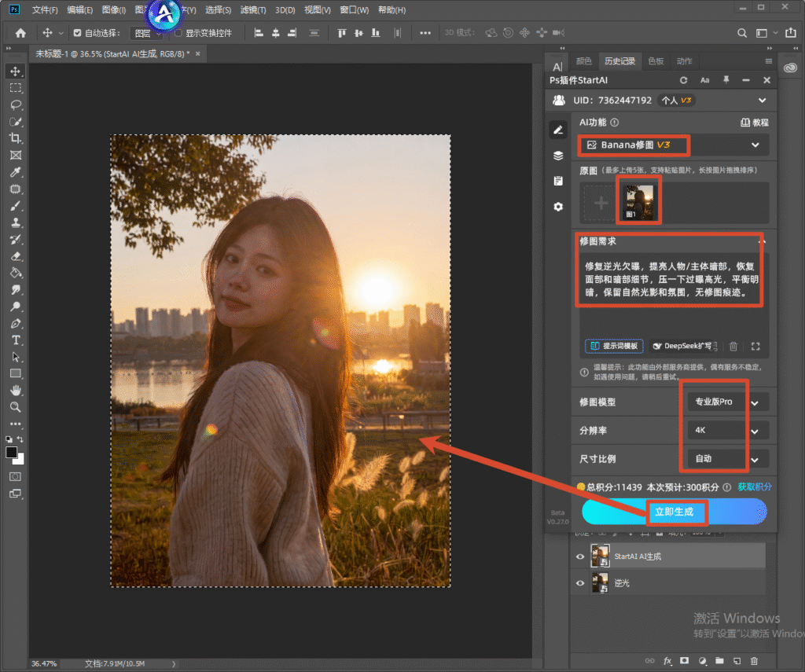The height and width of the screenshot is (672, 805).
Task: Select the Frame tool
Action: click(x=16, y=156)
